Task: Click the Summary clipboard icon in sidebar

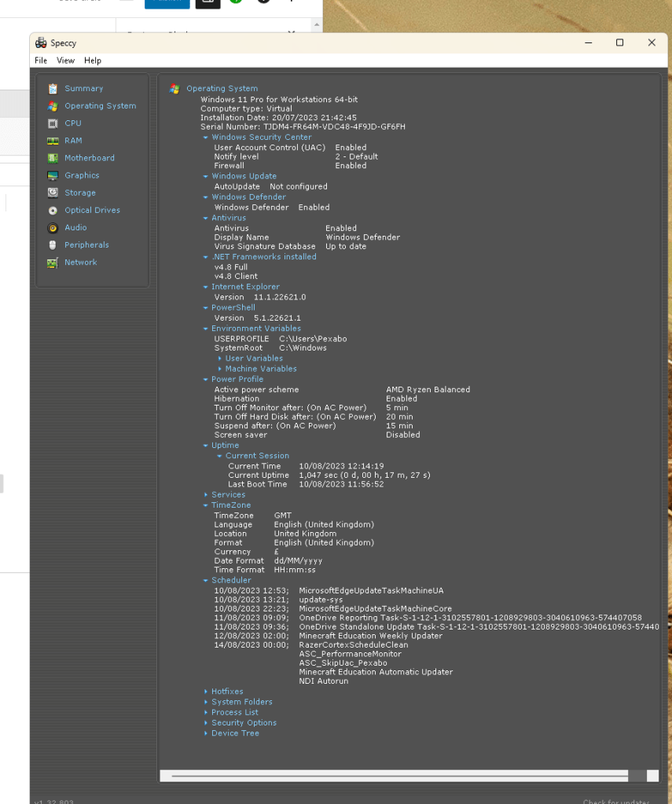Action: [x=53, y=89]
